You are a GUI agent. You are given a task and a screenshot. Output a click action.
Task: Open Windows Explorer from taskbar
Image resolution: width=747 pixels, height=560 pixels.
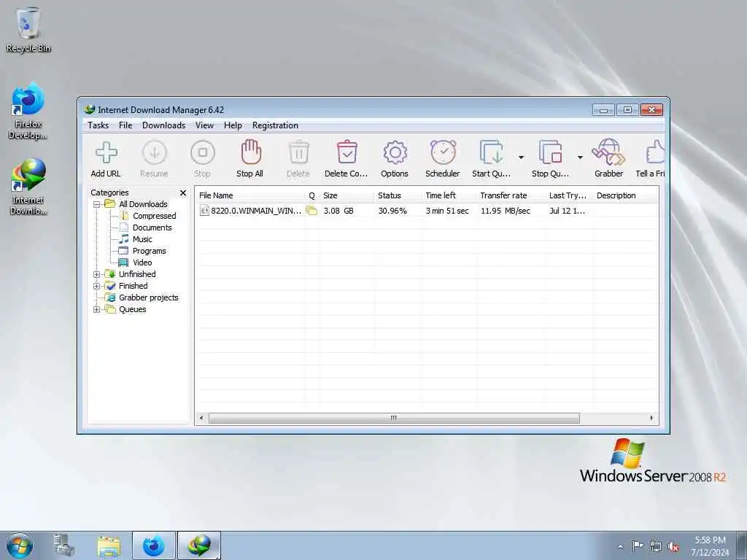pyautogui.click(x=109, y=545)
